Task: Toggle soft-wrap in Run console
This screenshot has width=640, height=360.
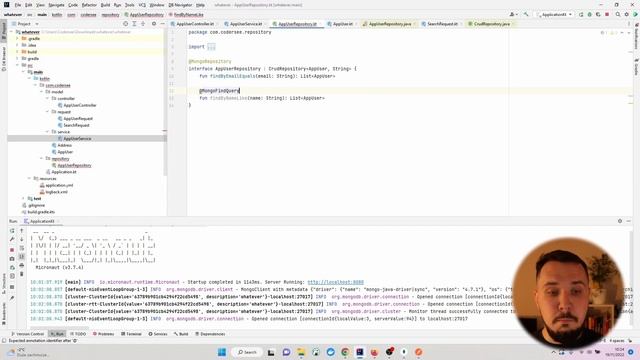Action: click(x=22, y=248)
